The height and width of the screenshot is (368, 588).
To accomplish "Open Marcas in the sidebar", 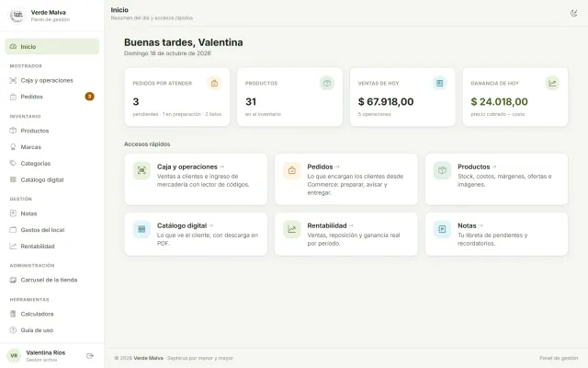I will (x=52, y=147).
